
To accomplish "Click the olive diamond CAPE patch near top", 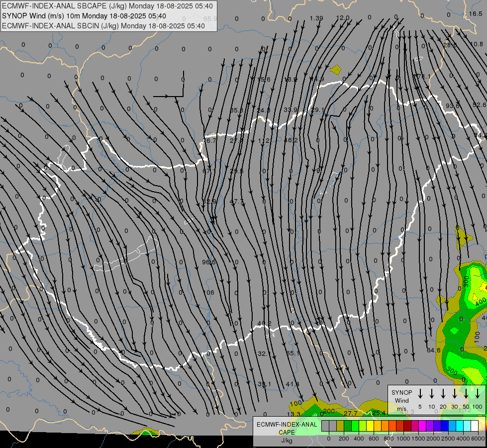I will pyautogui.click(x=335, y=70).
